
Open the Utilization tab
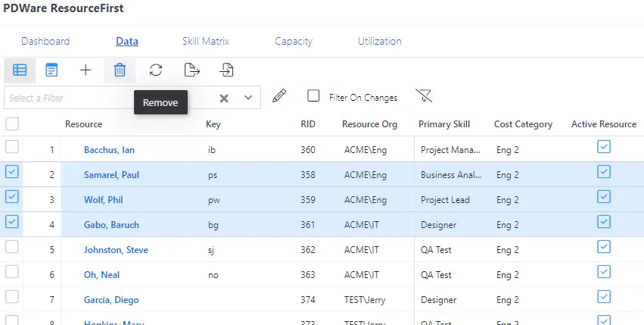click(x=379, y=41)
